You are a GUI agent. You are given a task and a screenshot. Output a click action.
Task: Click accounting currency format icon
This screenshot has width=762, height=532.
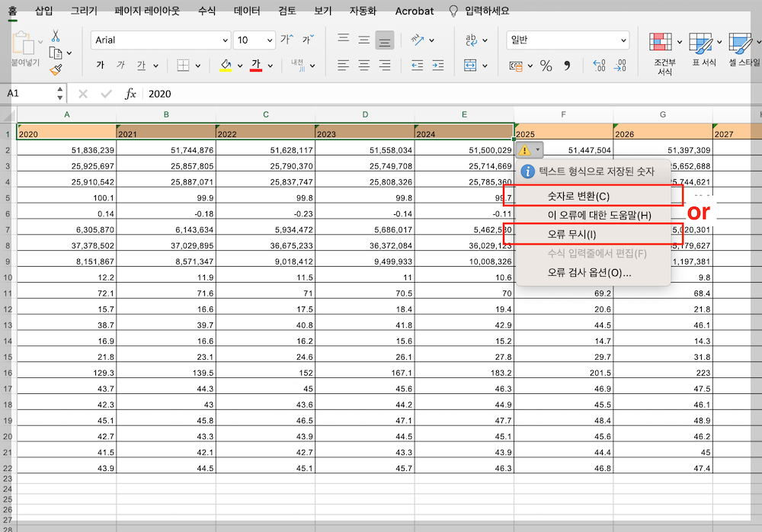click(x=516, y=66)
